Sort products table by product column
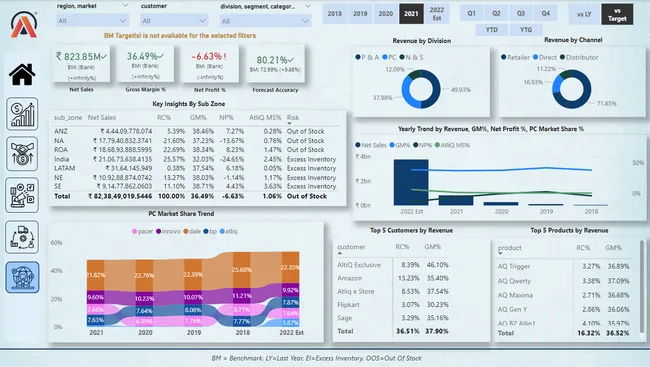 pos(509,248)
